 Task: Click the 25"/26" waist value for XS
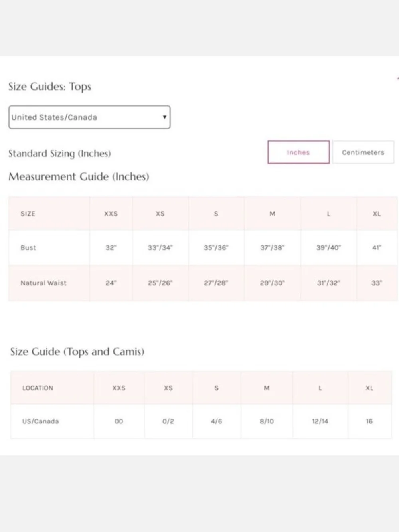tap(160, 283)
